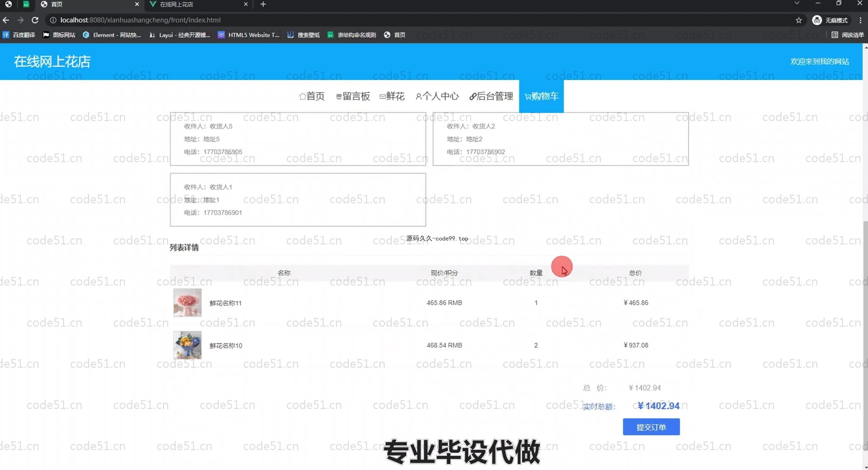The image size is (868, 470).
Task: Click the browser forward arrow
Action: (x=20, y=20)
